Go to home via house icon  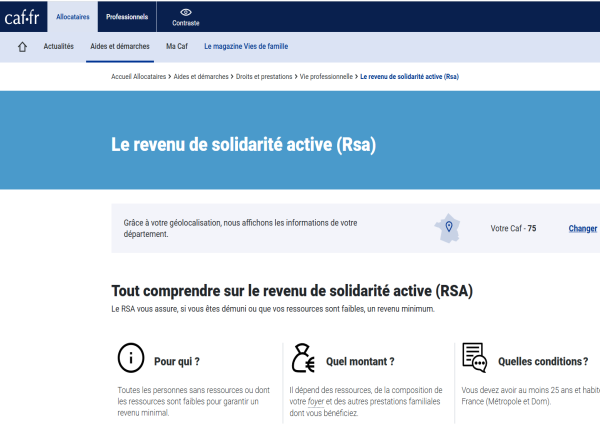point(23,47)
